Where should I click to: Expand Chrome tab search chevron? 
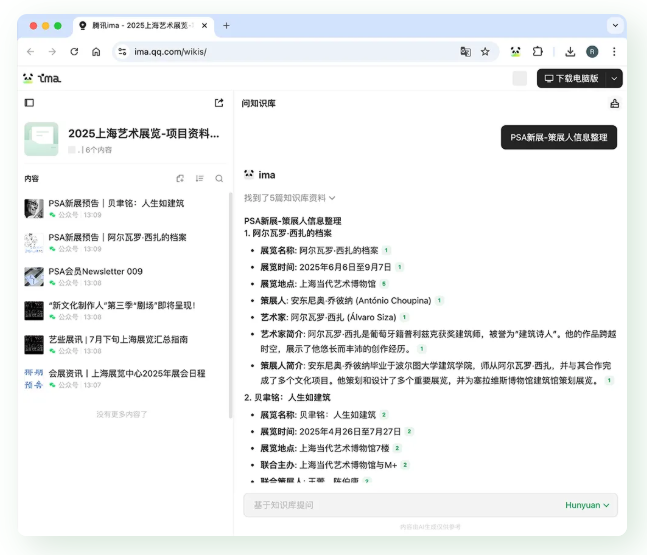[614, 25]
